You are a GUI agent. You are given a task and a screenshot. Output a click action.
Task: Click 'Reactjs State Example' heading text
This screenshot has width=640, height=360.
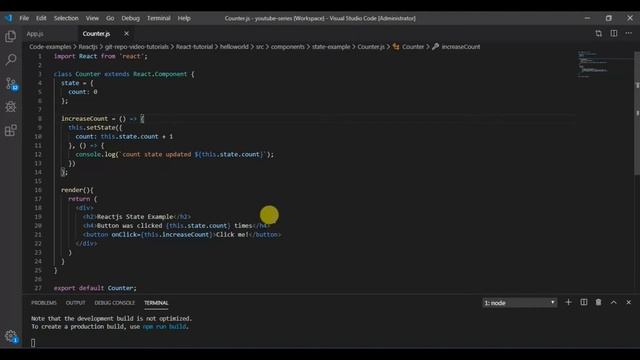[x=135, y=217]
